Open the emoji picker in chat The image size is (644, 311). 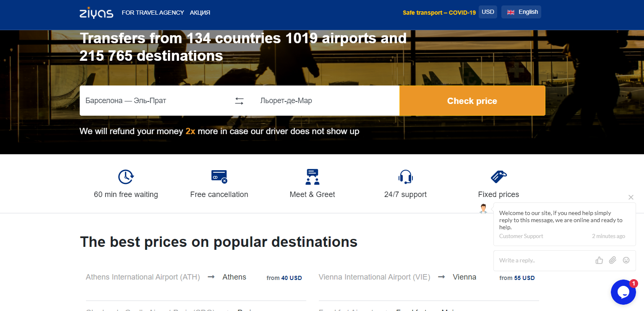pyautogui.click(x=626, y=260)
